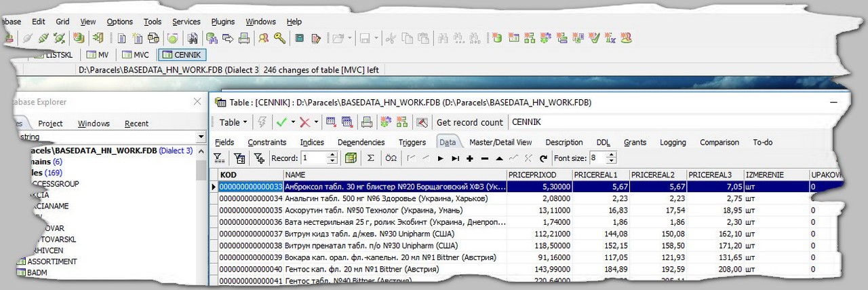Switch to the DDL tab
868x290 pixels.
[603, 143]
